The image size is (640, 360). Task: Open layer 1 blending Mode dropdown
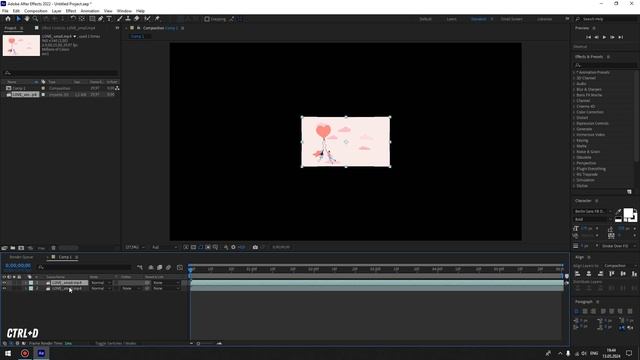click(100, 282)
